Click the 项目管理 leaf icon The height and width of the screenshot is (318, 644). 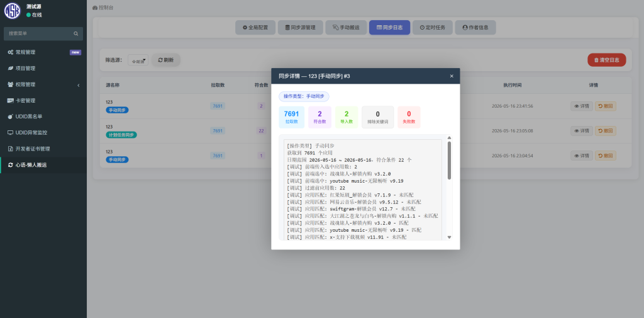10,68
